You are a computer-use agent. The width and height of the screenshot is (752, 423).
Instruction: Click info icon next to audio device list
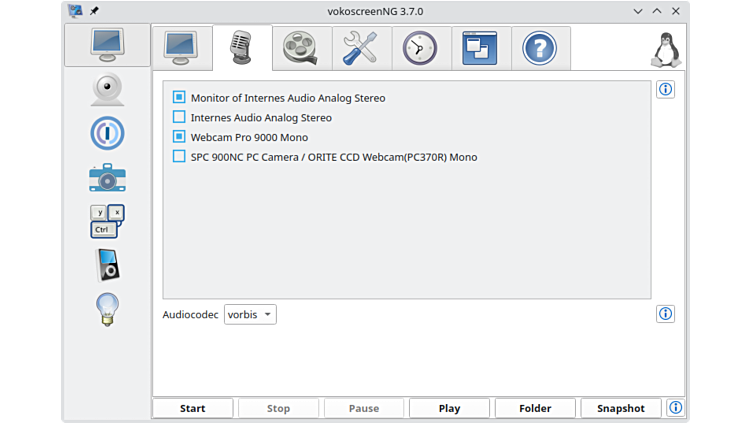(665, 90)
